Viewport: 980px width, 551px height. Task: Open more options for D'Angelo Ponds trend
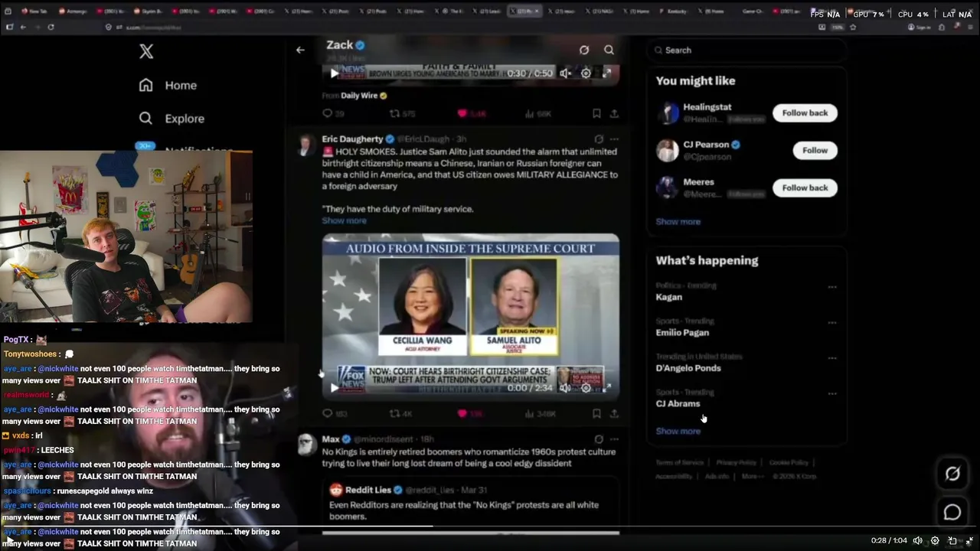[832, 357]
